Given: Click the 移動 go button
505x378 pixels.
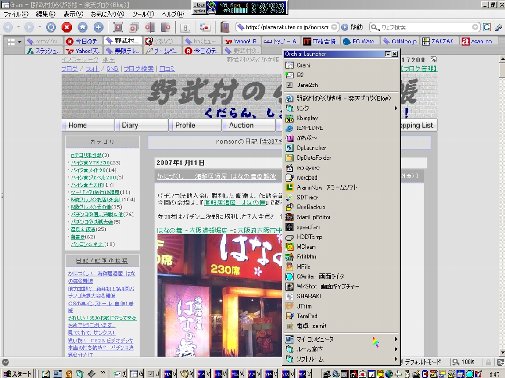Looking at the screenshot, I should point(353,27).
